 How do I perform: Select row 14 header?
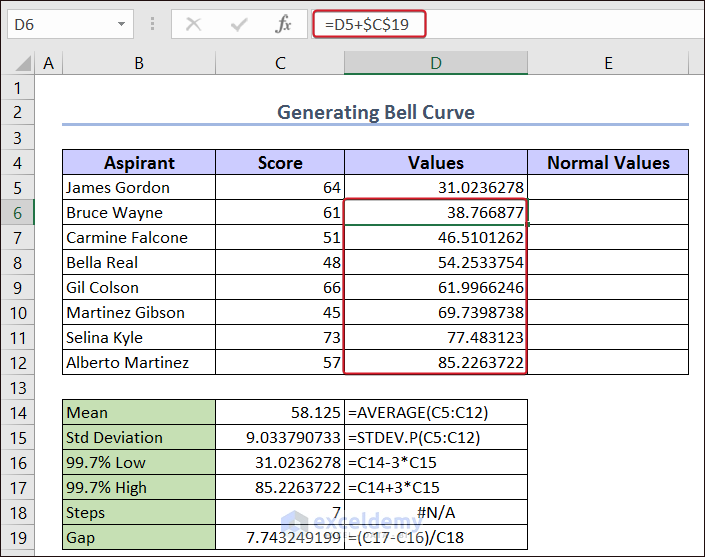pyautogui.click(x=17, y=412)
